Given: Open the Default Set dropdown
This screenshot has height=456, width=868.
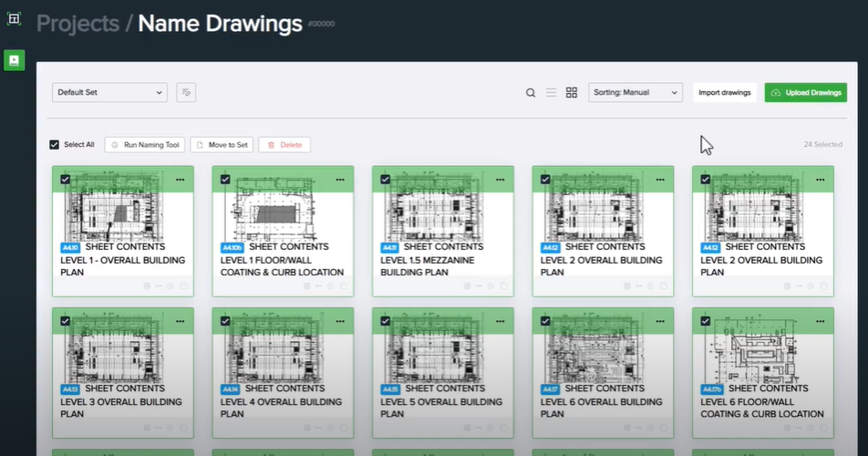Looking at the screenshot, I should coord(109,92).
